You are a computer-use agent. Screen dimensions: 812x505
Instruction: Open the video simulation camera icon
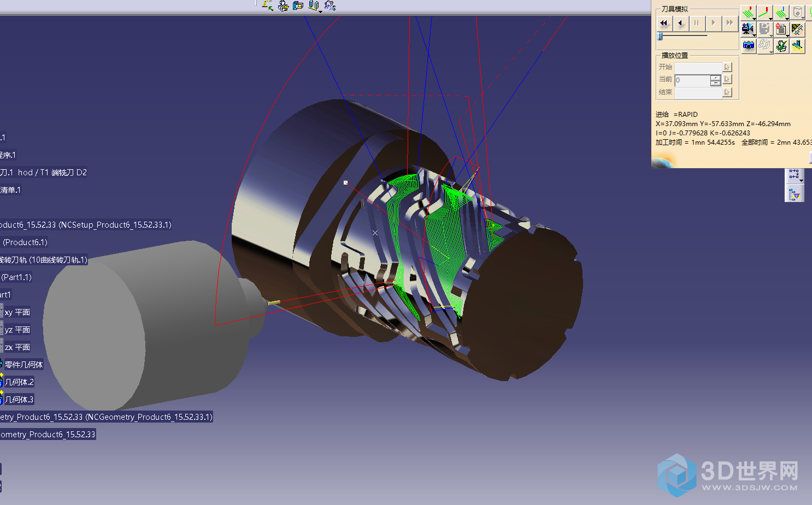(x=748, y=29)
